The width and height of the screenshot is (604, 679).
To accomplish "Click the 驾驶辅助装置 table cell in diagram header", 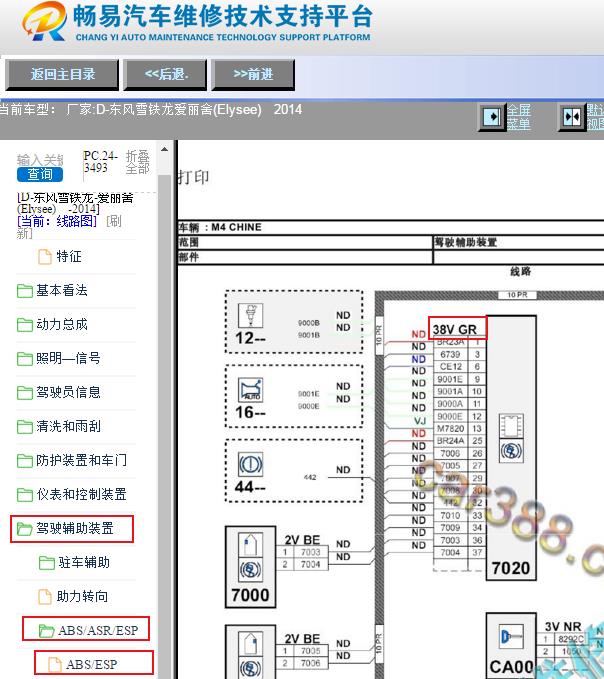I will click(x=519, y=242).
